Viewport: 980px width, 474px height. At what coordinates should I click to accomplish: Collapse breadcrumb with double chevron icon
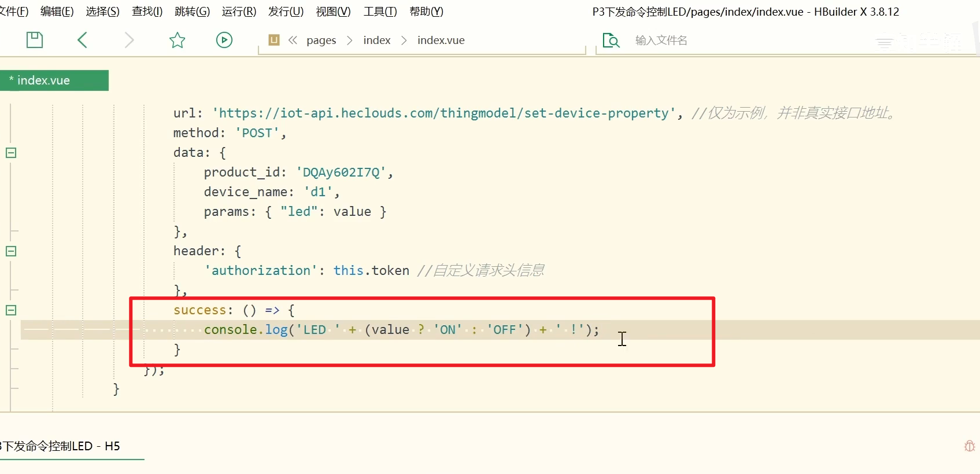coord(293,40)
